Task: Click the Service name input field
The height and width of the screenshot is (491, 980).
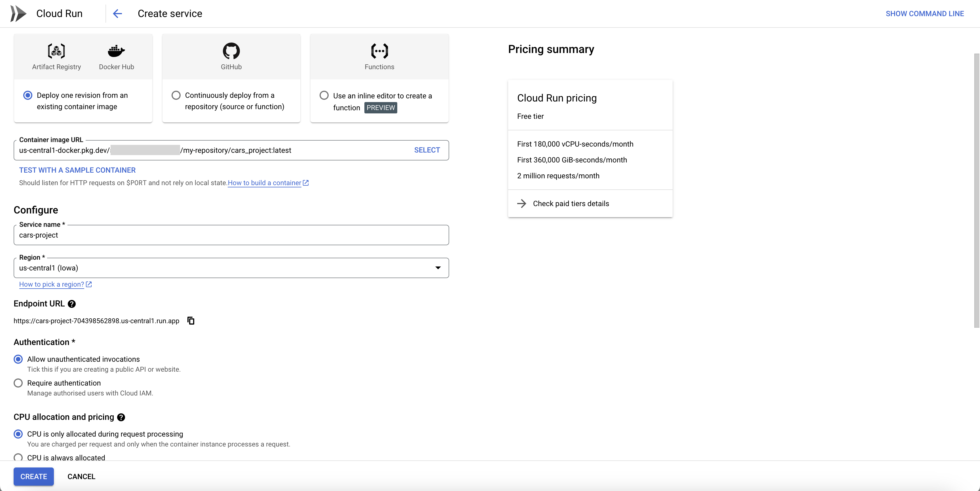Action: click(x=231, y=235)
